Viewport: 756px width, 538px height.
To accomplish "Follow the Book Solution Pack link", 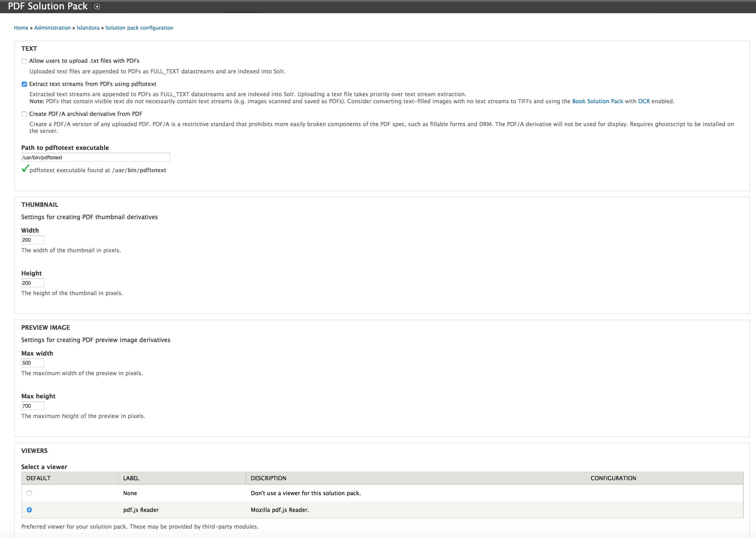I will (597, 101).
